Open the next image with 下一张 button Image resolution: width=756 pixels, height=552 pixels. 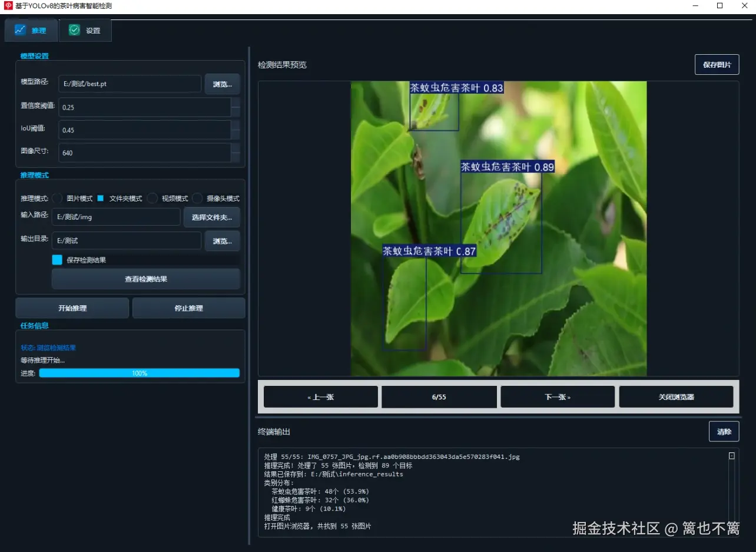(557, 396)
